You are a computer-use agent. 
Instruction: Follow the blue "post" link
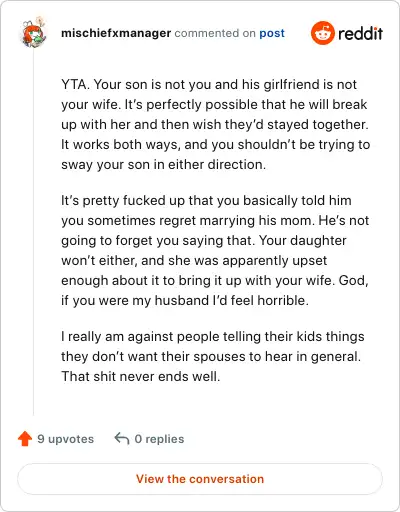(272, 33)
